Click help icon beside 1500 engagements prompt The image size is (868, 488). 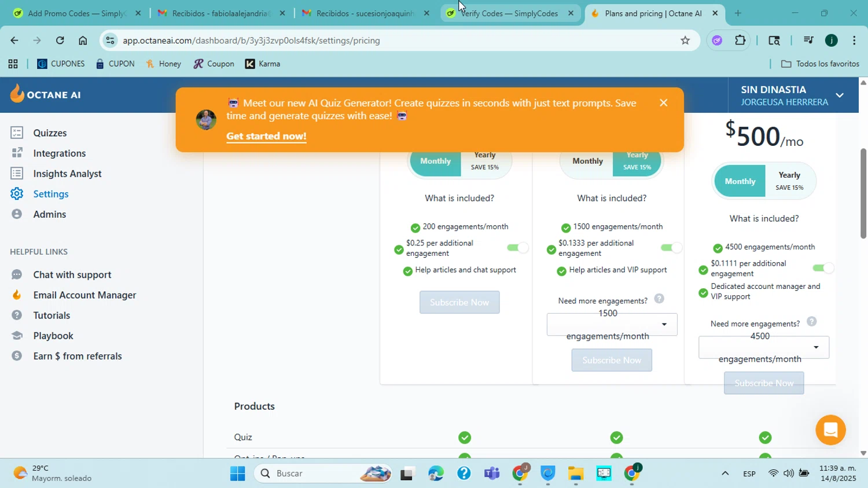pos(659,299)
